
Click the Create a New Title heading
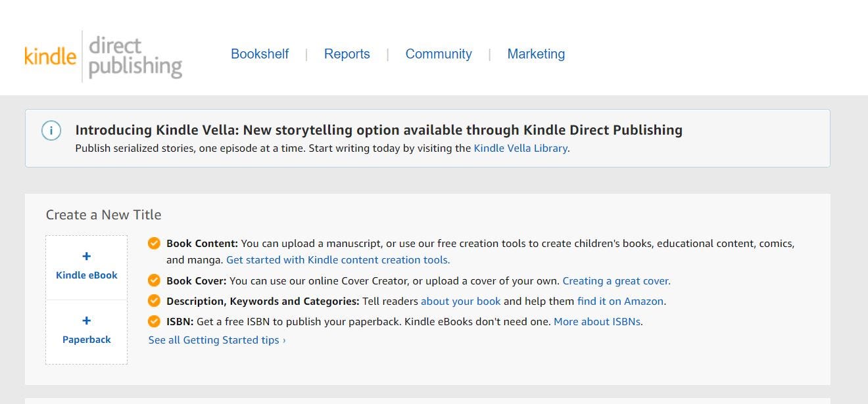tap(103, 215)
